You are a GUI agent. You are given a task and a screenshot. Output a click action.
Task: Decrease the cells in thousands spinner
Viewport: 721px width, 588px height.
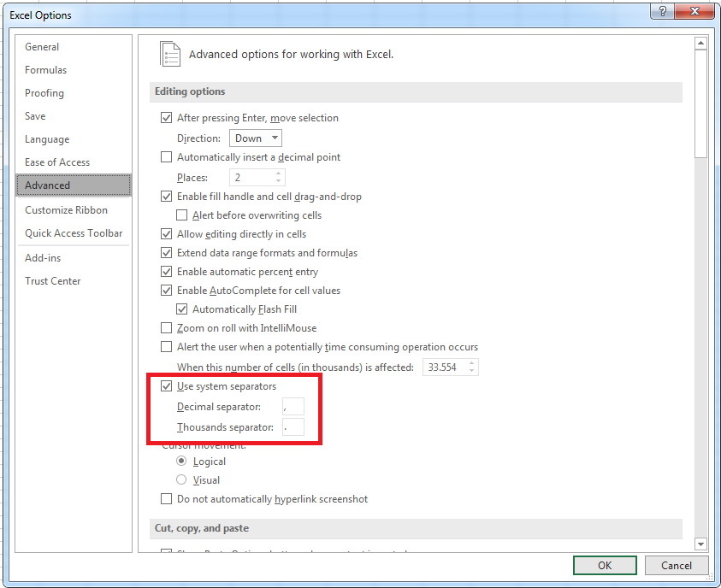(472, 371)
